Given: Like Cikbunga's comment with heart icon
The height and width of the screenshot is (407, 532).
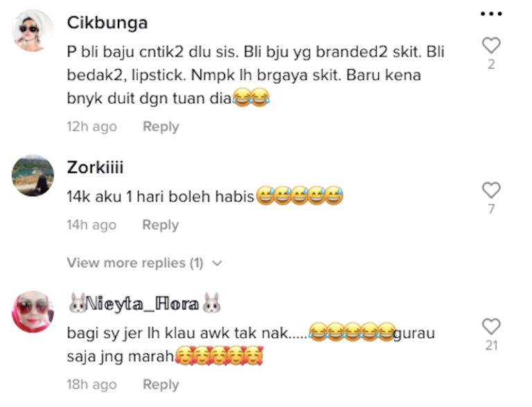Looking at the screenshot, I should [491, 45].
